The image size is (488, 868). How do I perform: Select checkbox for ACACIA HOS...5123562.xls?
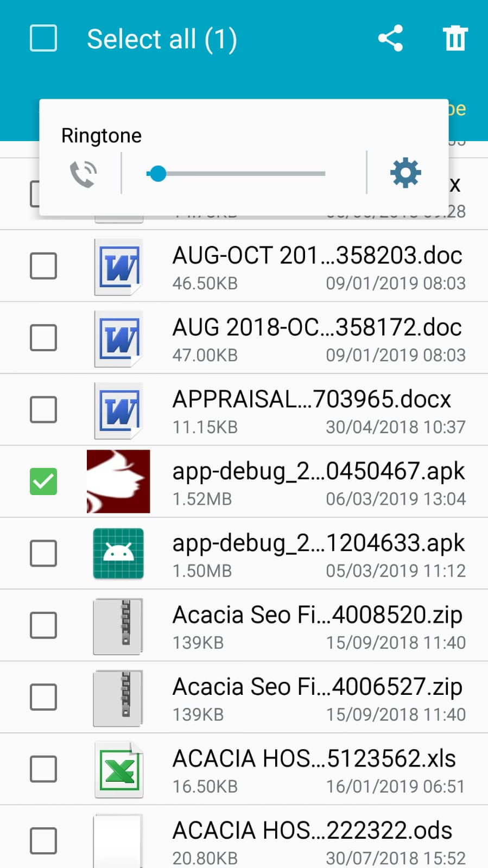click(43, 769)
